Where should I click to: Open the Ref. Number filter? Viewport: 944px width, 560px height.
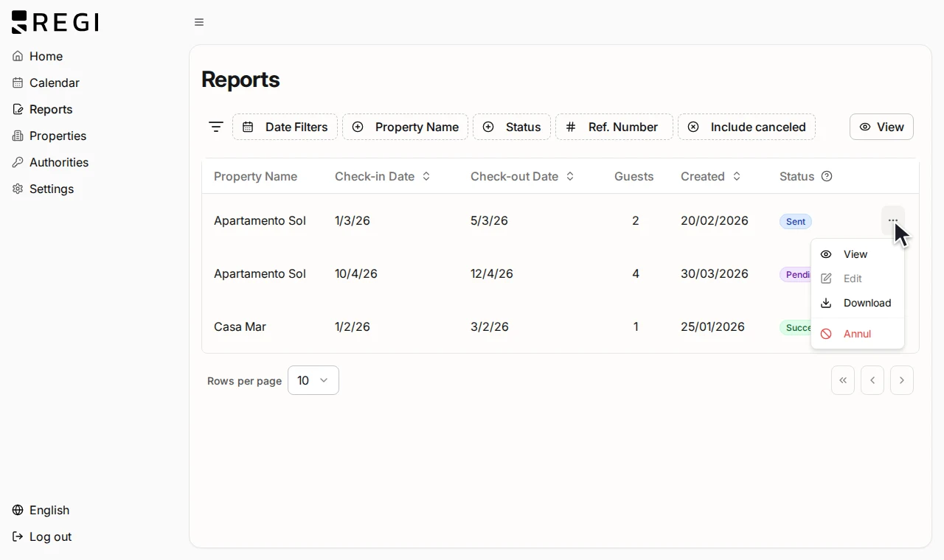click(614, 127)
